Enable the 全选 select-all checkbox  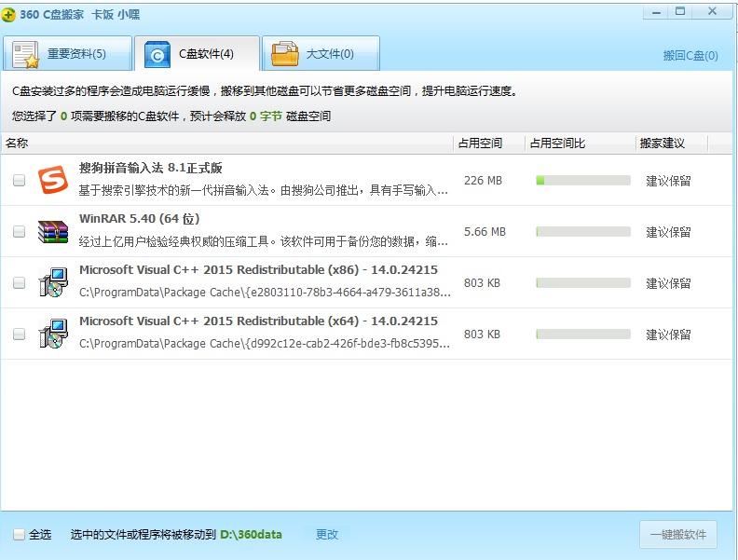tap(19, 534)
